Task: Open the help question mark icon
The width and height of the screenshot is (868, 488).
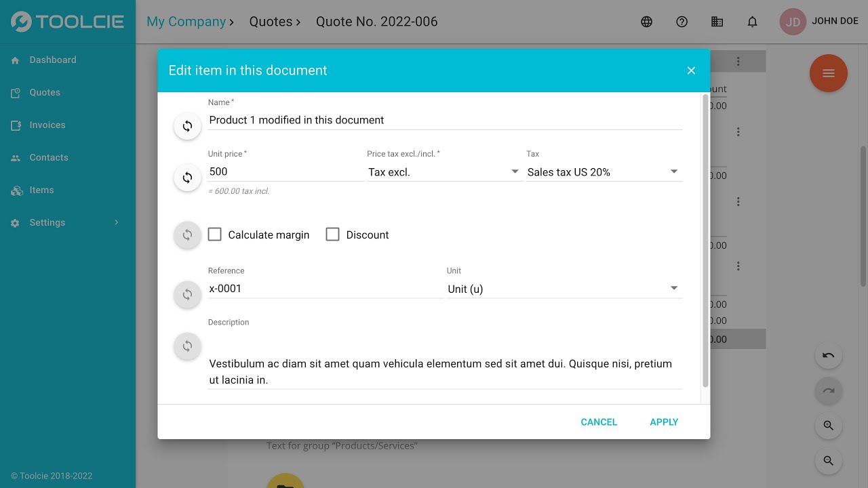Action: [682, 22]
